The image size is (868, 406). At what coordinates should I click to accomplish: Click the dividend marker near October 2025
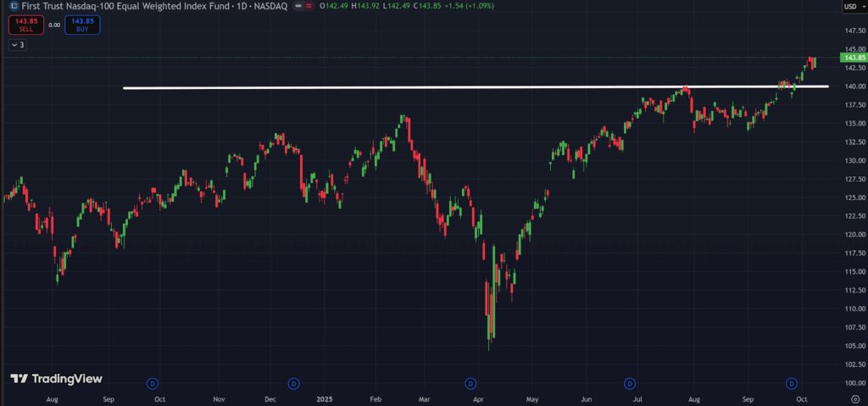point(792,383)
